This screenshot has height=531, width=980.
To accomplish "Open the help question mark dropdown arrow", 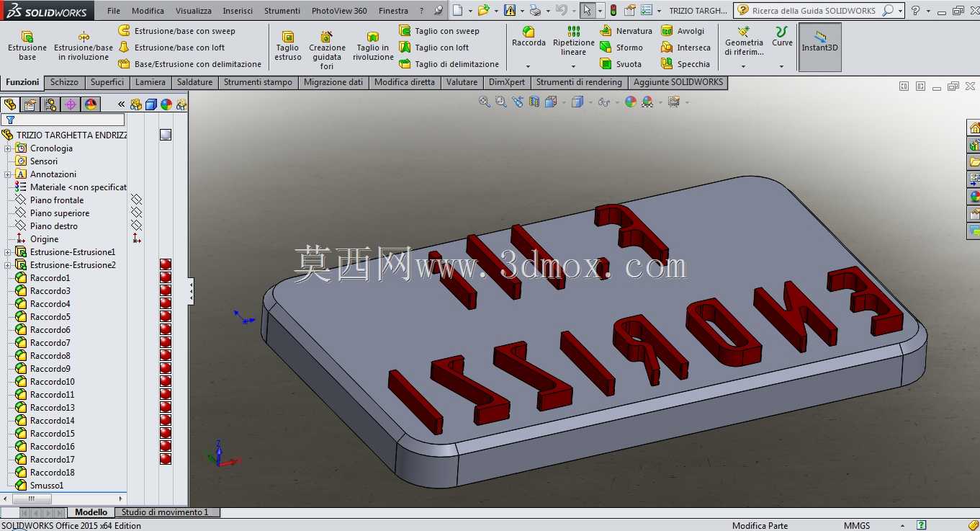I will coord(927,12).
